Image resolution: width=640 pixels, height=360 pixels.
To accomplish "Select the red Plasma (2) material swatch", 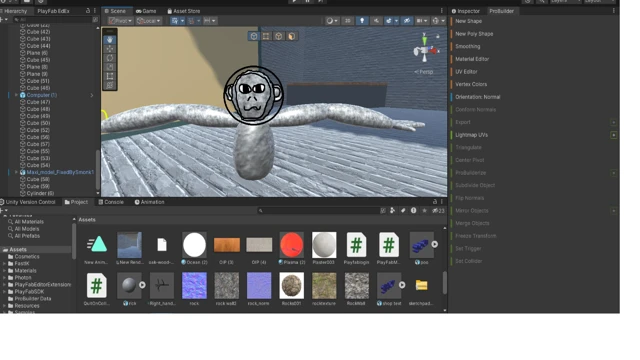I will pos(291,244).
